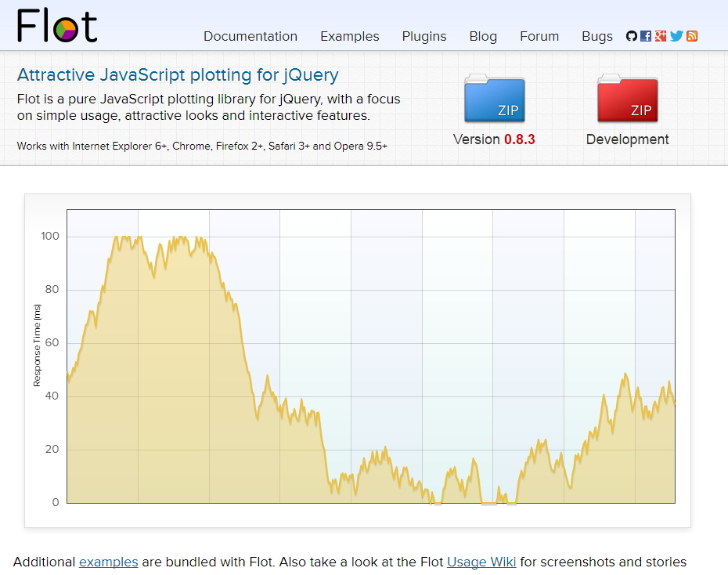This screenshot has width=728, height=575.
Task: Follow the 'examples' link in the paragraph
Action: [x=109, y=562]
